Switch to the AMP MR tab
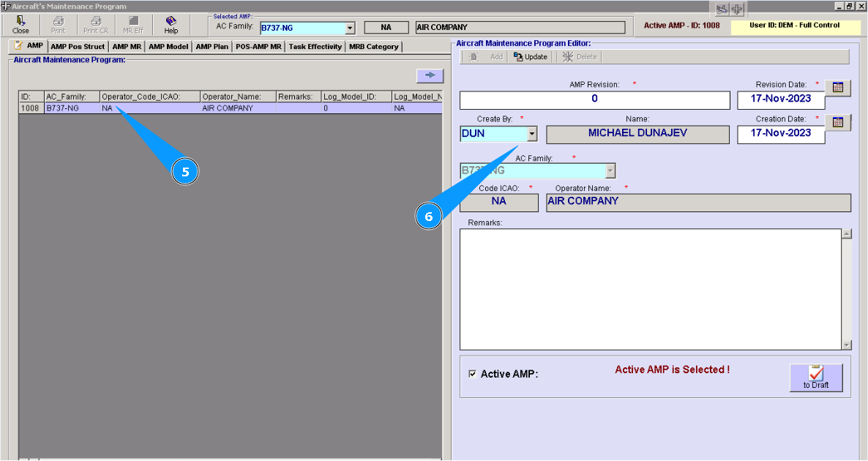The width and height of the screenshot is (868, 461). pos(127,47)
